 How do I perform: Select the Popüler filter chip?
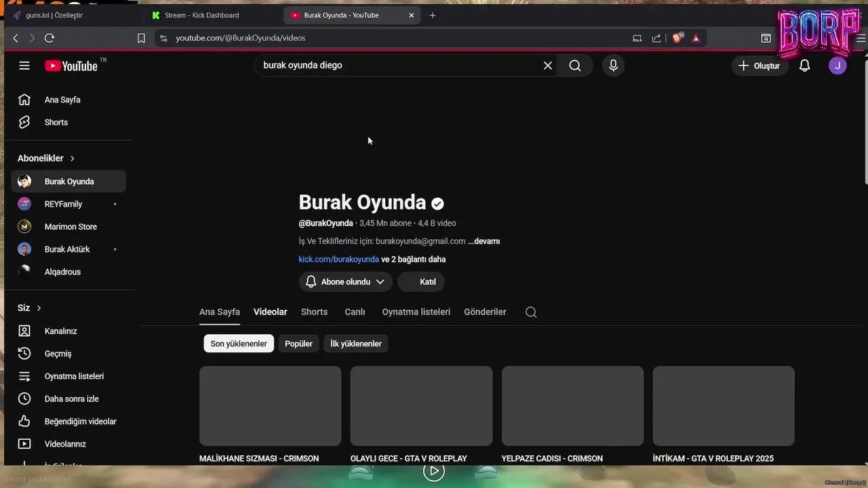[298, 344]
